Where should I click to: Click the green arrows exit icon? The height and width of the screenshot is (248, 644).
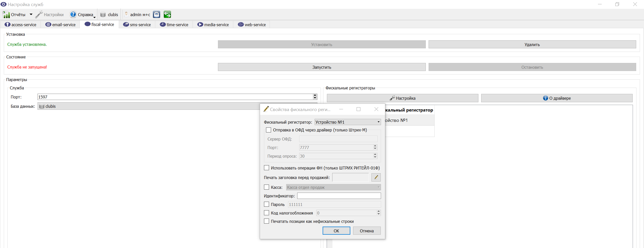pos(167,15)
